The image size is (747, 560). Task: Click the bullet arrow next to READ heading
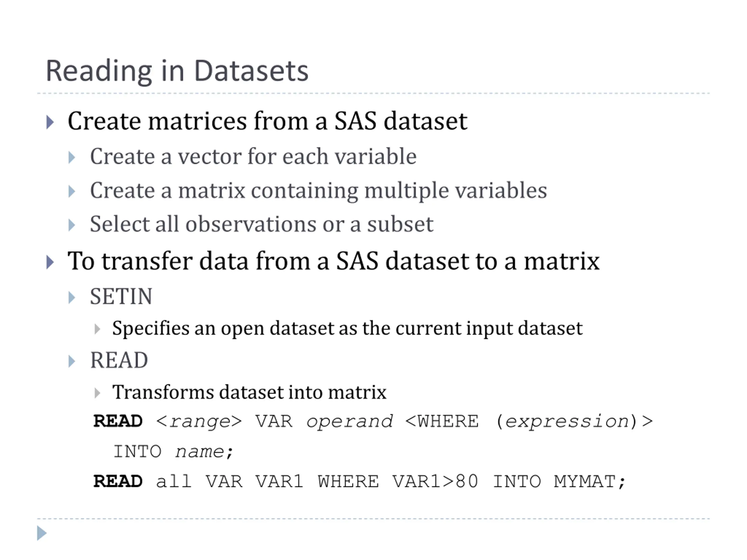click(x=71, y=361)
